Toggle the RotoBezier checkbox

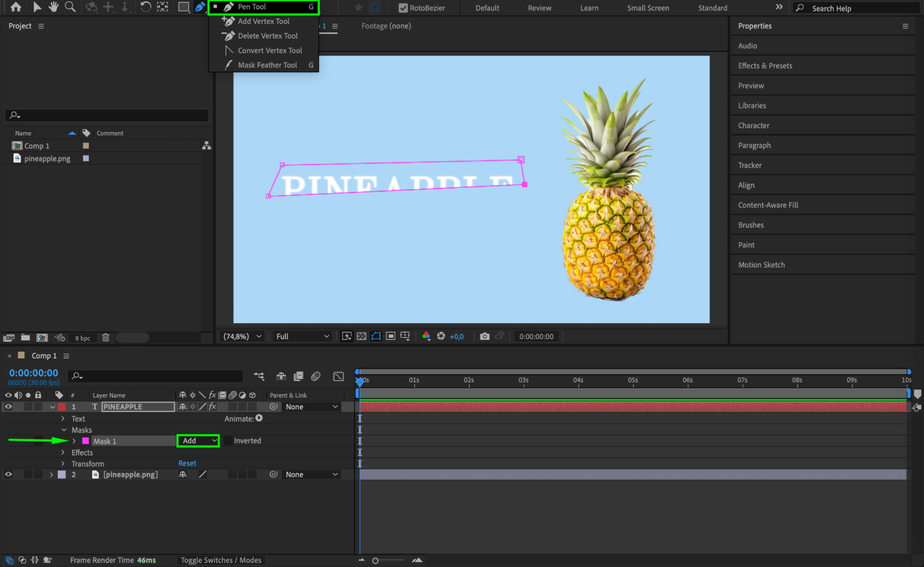(x=403, y=8)
